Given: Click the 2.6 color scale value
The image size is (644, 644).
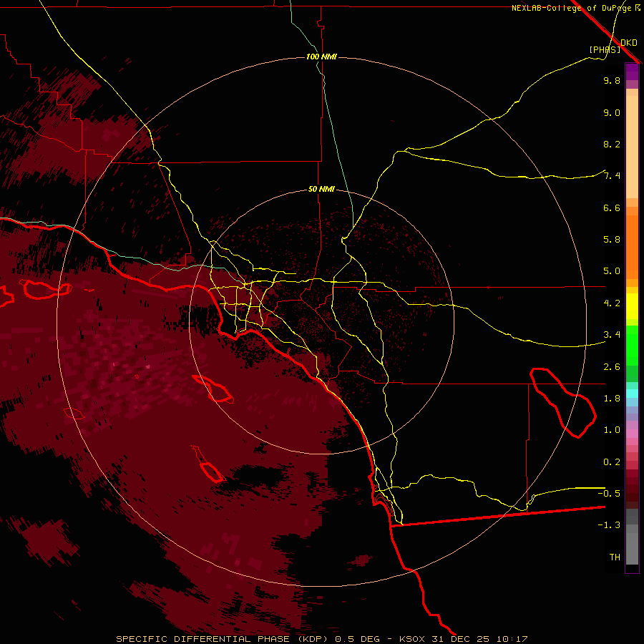Looking at the screenshot, I should tap(612, 367).
